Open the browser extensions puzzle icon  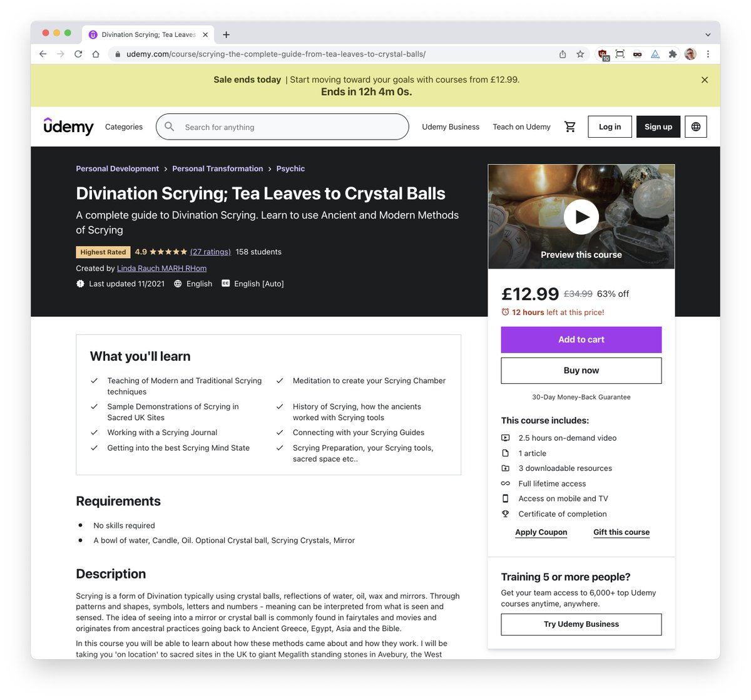673,54
